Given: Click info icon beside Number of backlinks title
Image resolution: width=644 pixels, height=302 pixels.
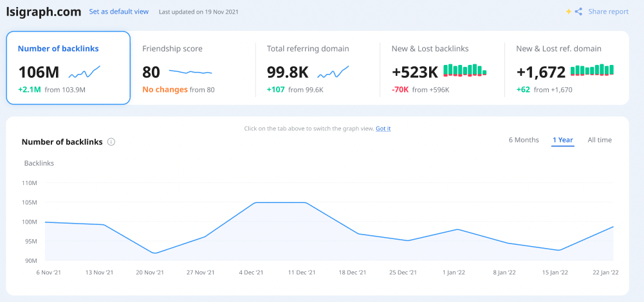Looking at the screenshot, I should pyautogui.click(x=111, y=142).
